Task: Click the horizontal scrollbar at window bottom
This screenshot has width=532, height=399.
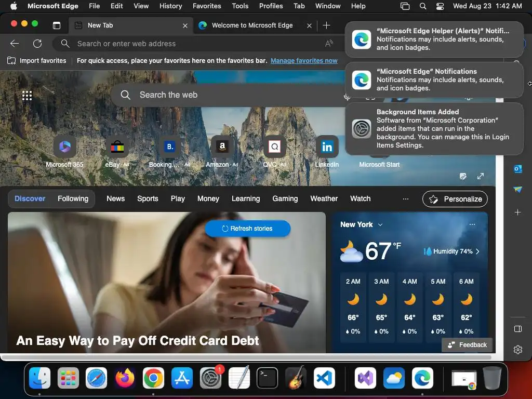Action: tap(246, 357)
